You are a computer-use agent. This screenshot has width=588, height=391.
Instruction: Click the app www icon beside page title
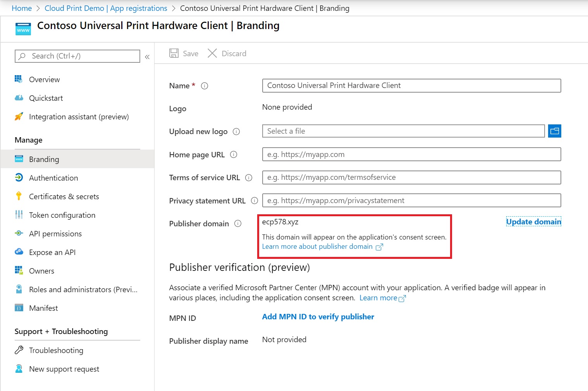pyautogui.click(x=23, y=29)
